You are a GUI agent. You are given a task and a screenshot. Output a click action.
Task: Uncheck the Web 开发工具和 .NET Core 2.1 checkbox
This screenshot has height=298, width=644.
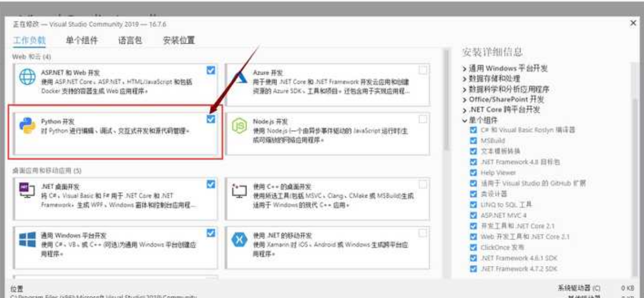click(x=474, y=236)
